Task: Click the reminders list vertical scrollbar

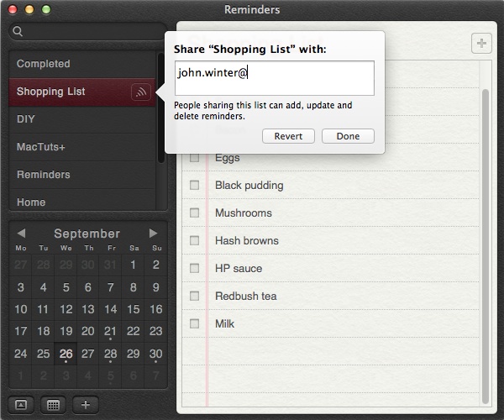Action: (x=486, y=247)
